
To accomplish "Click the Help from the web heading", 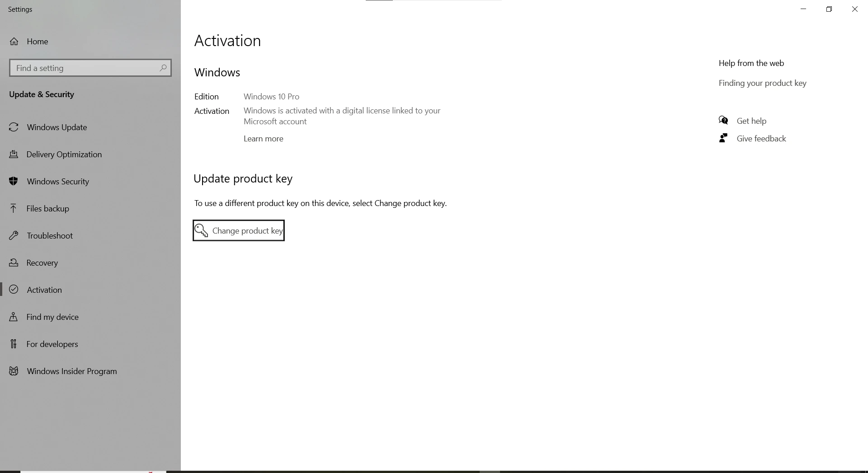I will 751,63.
